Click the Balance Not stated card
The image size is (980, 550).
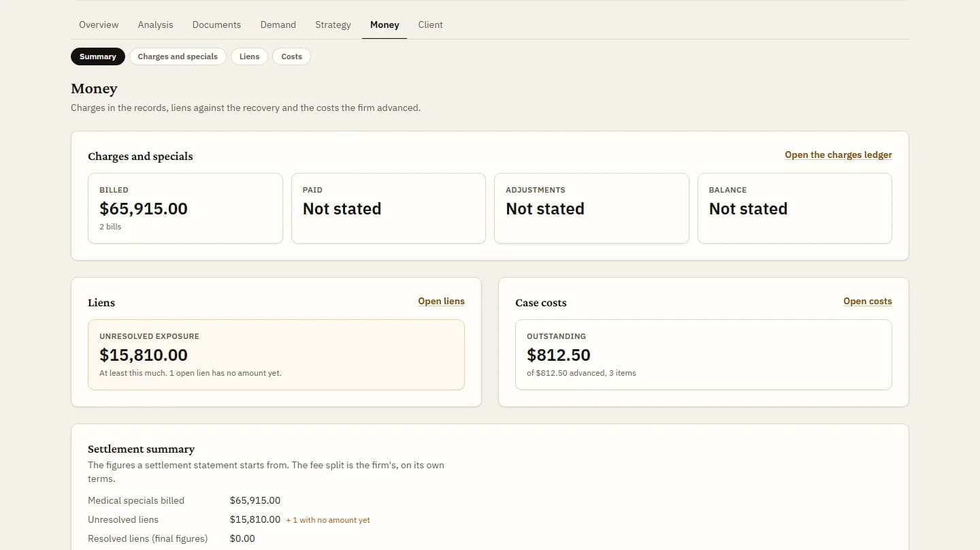(795, 208)
